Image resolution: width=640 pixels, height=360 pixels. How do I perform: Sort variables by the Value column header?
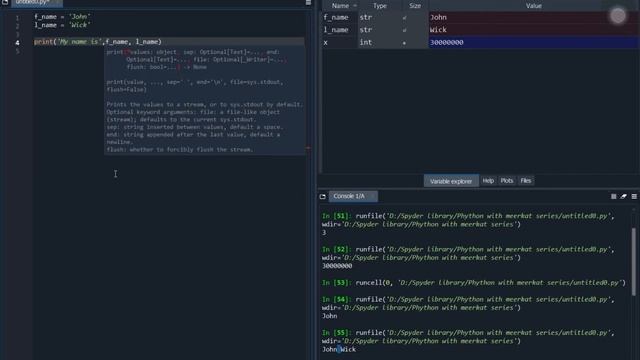[x=533, y=6]
